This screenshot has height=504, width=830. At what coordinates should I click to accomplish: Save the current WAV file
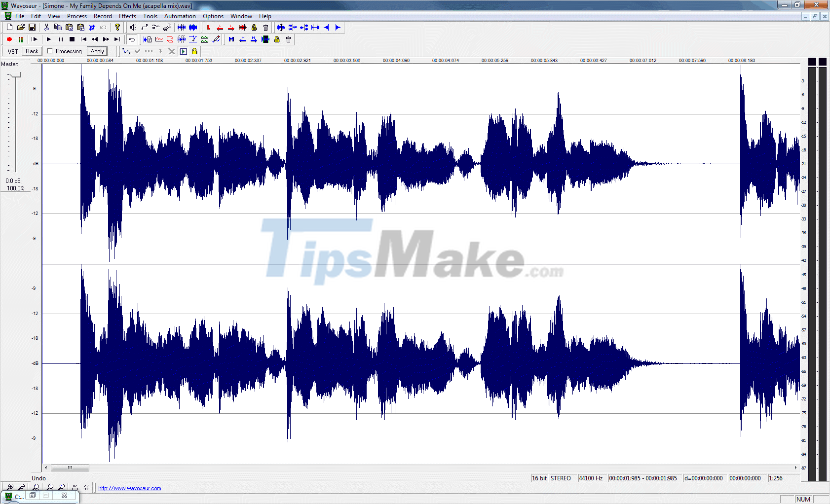(x=32, y=27)
